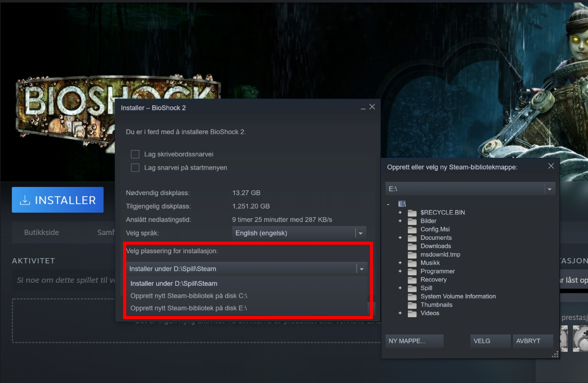Expand the Spill folder node

(400, 288)
